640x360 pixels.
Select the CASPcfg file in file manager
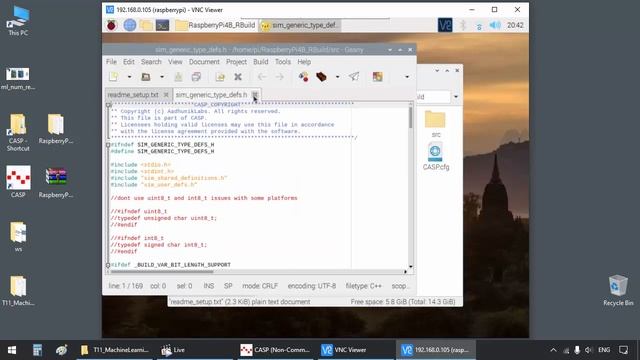pos(436,157)
